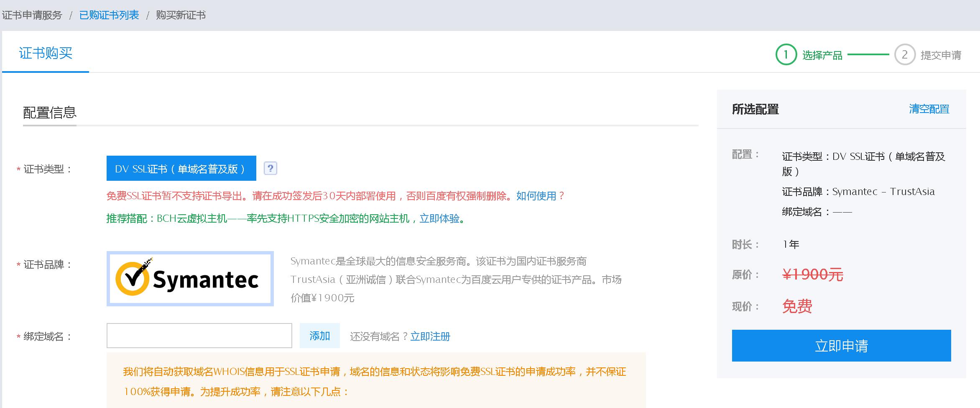Image resolution: width=980 pixels, height=408 pixels.
Task: Click the orange WHOIS notice text
Action: click(x=375, y=382)
